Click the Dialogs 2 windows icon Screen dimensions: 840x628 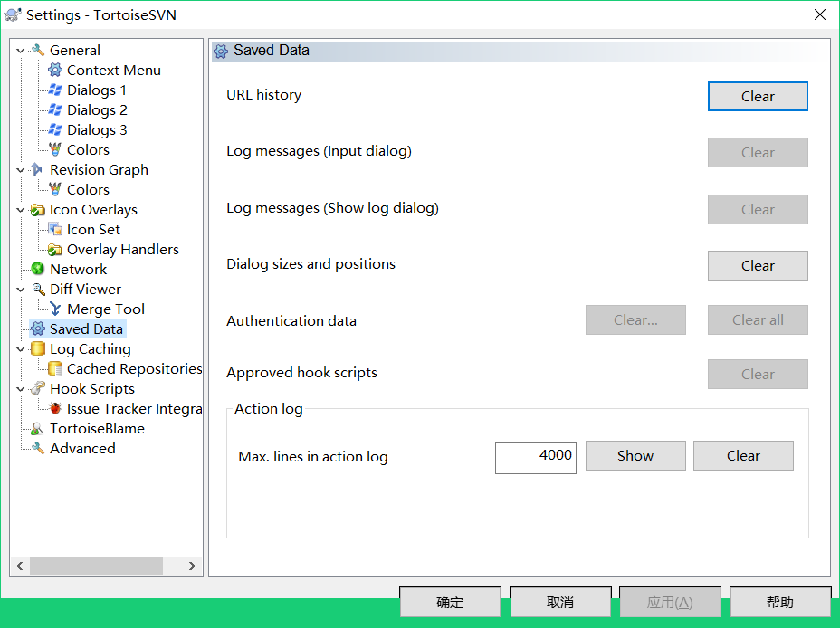click(x=55, y=109)
